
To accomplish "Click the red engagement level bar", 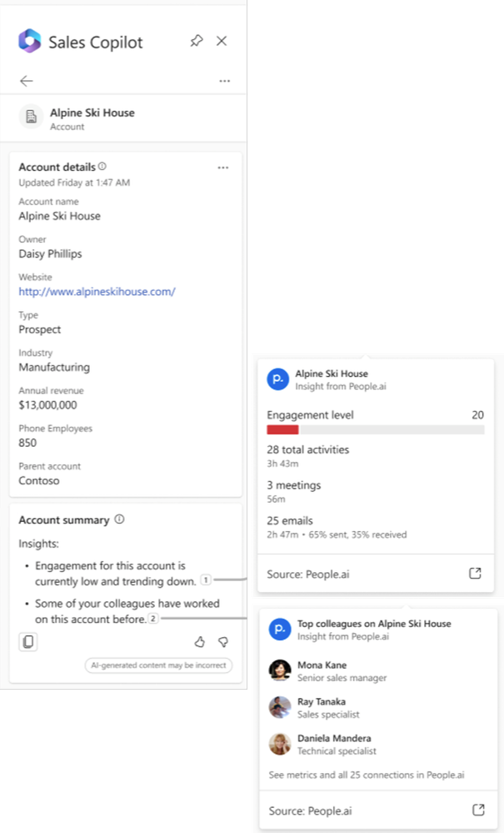I will pyautogui.click(x=282, y=429).
